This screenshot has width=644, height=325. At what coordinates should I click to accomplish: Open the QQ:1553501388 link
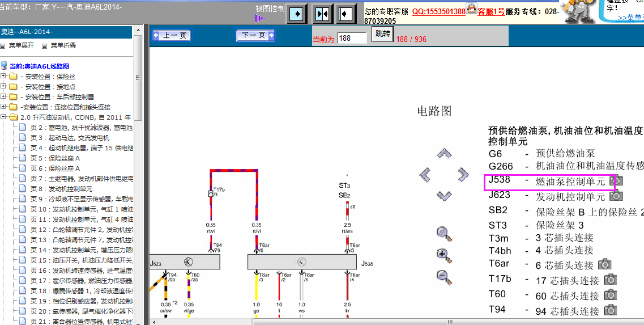click(x=438, y=12)
